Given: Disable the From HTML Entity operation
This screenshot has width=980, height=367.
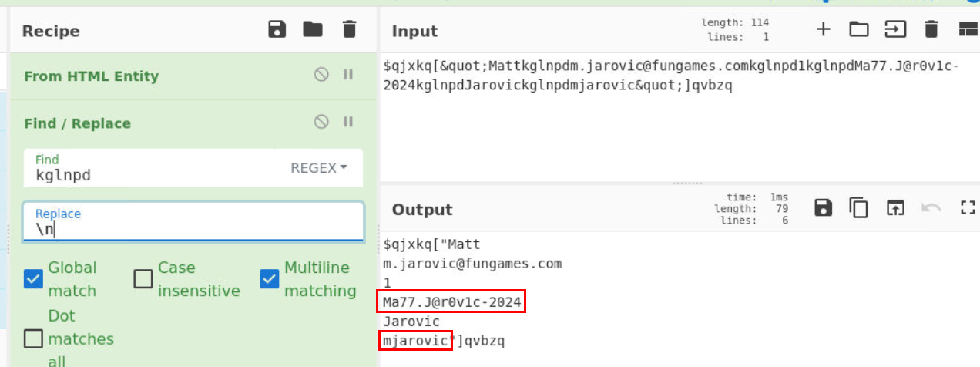Looking at the screenshot, I should tap(321, 75).
